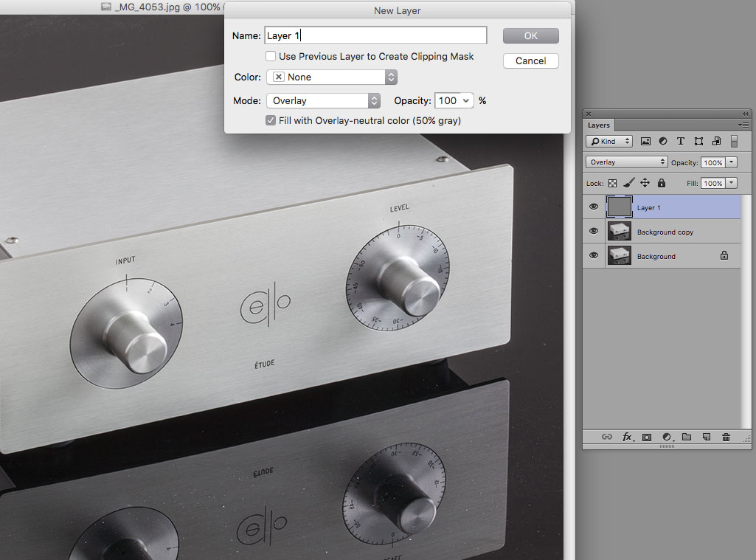The image size is (756, 560).
Task: Hide Layer 1 visibility eye
Action: (594, 207)
